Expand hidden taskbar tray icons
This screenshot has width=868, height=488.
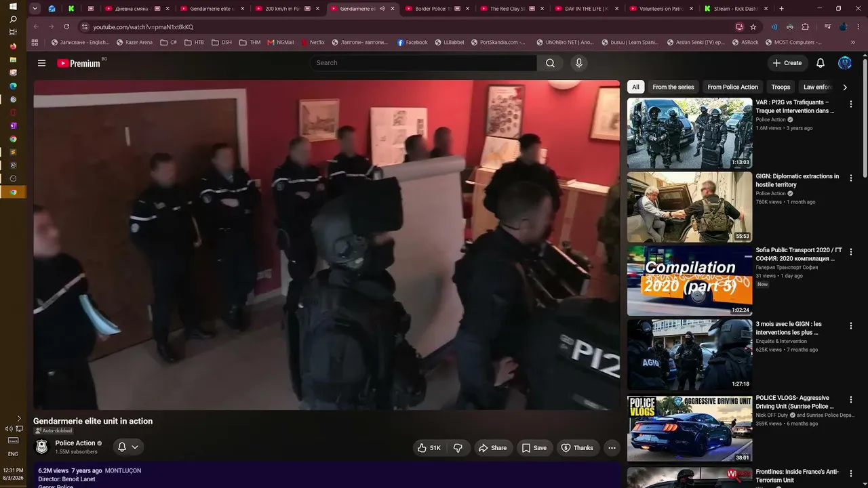tap(19, 418)
